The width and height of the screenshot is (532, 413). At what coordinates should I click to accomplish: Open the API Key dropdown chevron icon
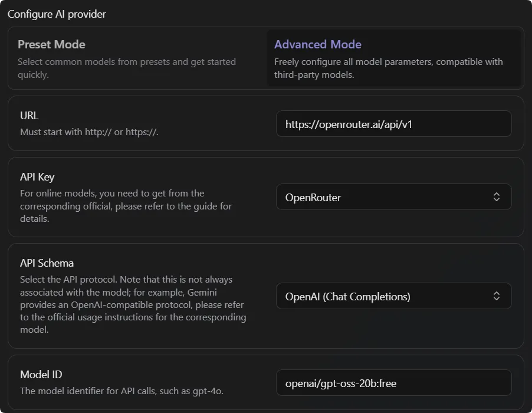click(x=497, y=197)
